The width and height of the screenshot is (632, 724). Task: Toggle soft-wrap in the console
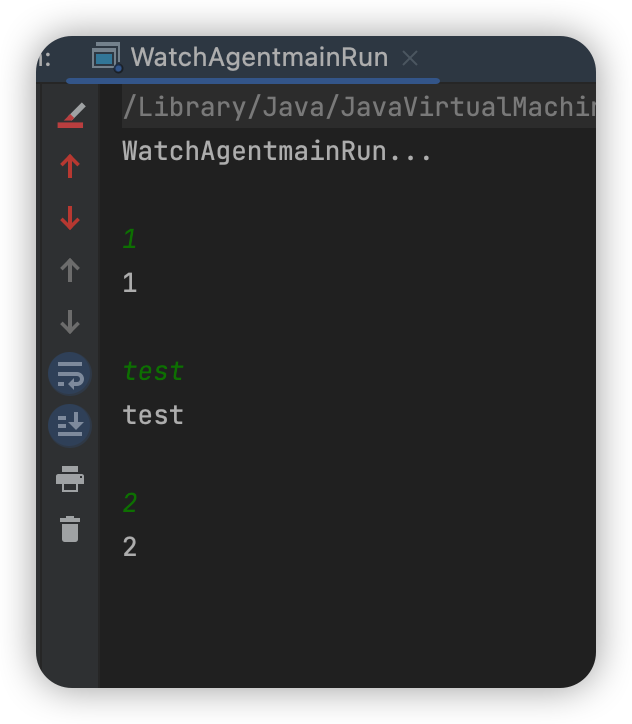click(70, 374)
